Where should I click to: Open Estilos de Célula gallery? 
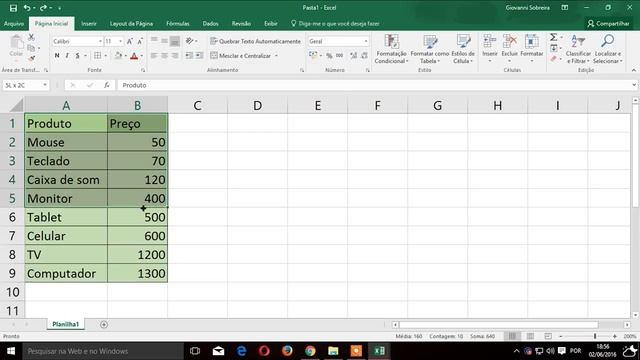(x=463, y=49)
